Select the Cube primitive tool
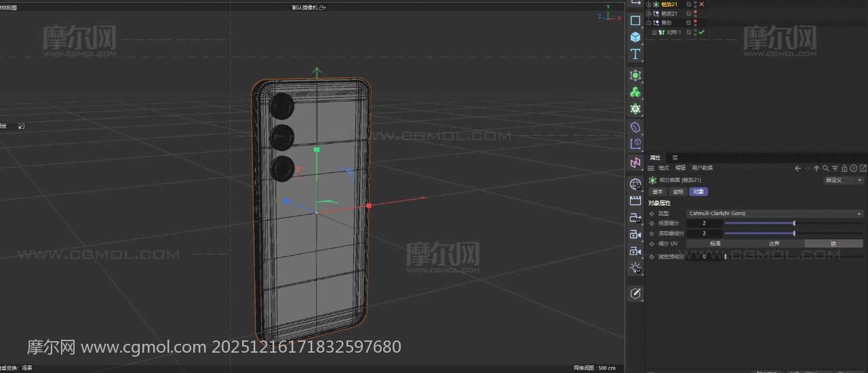Screen dimensions: 868x373 coord(635,37)
